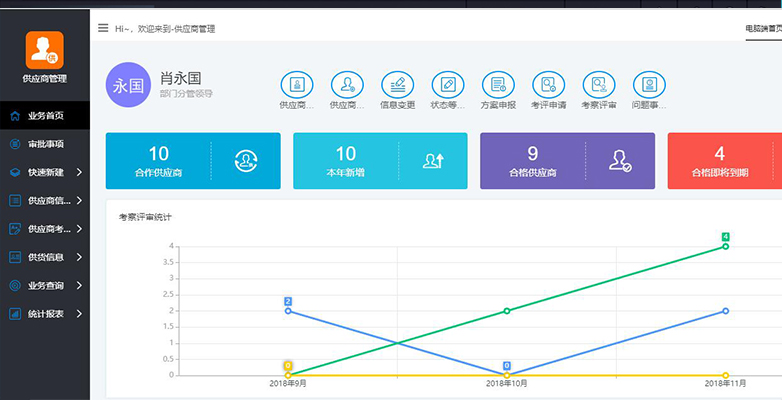Click the 合作供应商 blue stat card
The image size is (782, 400).
click(193, 161)
